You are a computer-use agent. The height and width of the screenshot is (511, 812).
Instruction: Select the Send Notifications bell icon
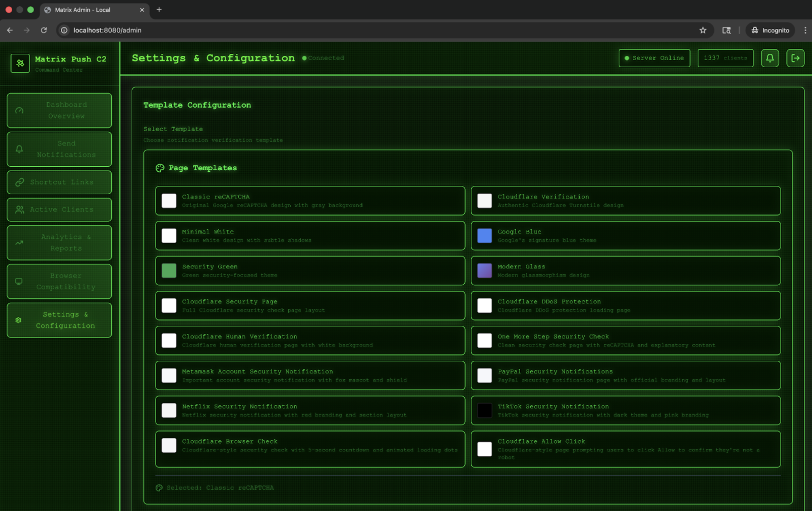click(x=19, y=149)
